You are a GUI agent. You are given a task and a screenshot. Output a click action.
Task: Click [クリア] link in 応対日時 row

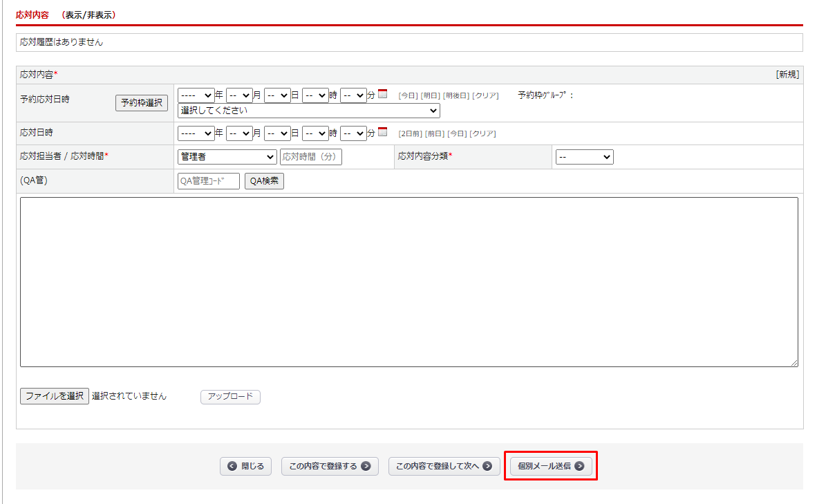pyautogui.click(x=482, y=133)
